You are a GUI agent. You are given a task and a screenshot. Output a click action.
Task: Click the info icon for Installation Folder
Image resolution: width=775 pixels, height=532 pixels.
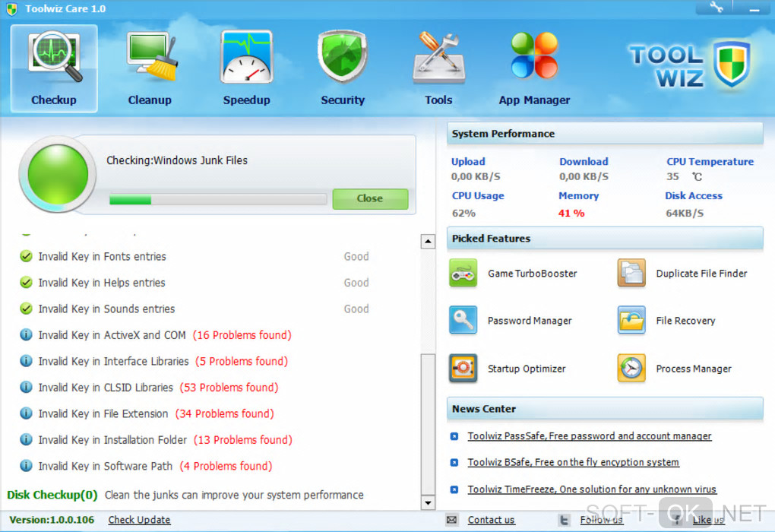tap(26, 439)
